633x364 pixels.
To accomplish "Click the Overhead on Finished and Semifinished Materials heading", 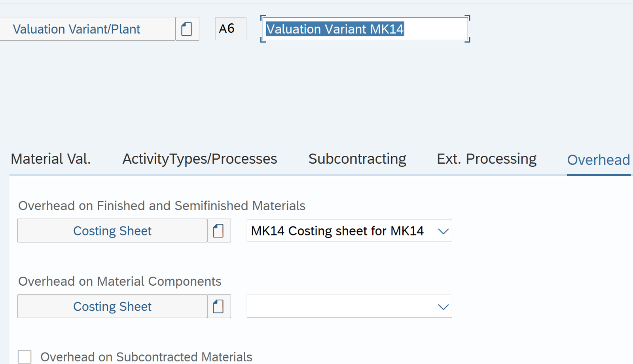I will point(162,206).
